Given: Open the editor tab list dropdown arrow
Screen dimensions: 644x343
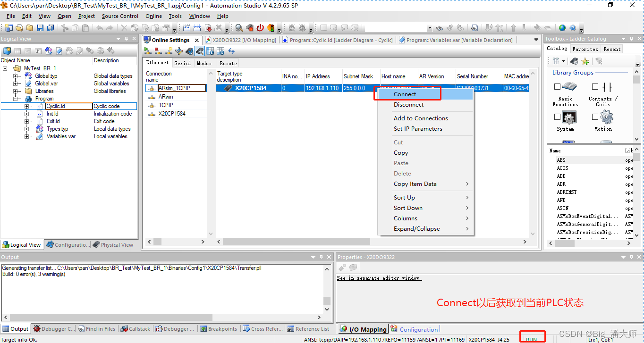Looking at the screenshot, I should click(x=536, y=40).
